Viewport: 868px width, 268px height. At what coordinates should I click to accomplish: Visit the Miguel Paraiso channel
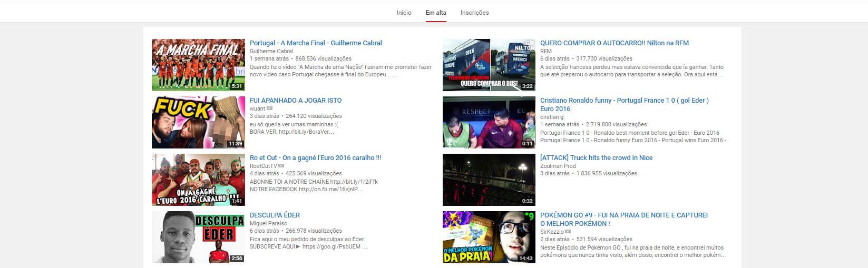pyautogui.click(x=268, y=223)
